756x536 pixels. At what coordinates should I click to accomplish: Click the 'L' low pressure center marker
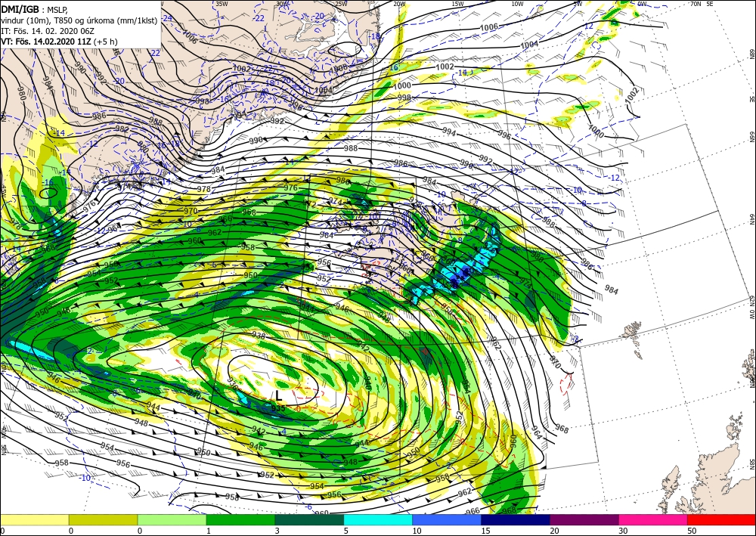click(x=278, y=396)
